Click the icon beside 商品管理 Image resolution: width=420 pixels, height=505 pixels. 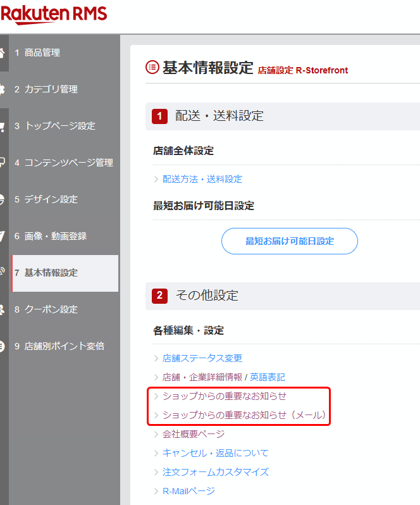tap(3, 53)
